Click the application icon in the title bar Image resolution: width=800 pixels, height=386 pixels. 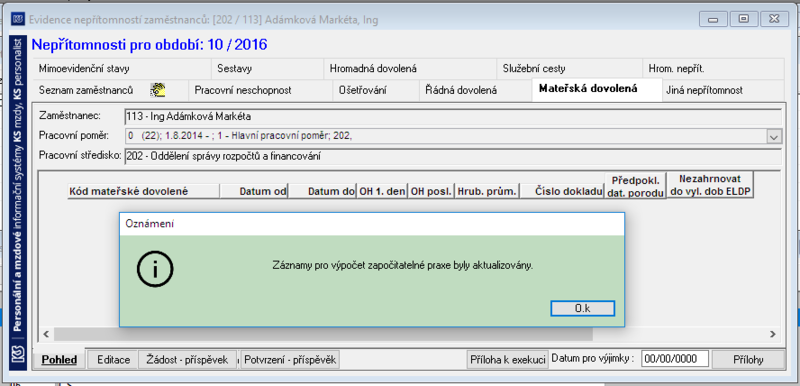pyautogui.click(x=18, y=20)
